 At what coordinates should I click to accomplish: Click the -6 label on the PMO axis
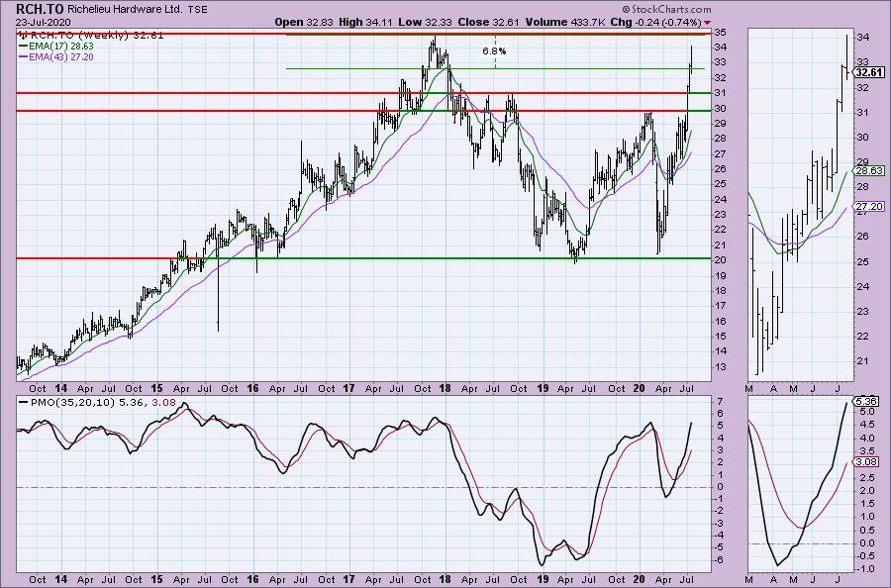719,559
